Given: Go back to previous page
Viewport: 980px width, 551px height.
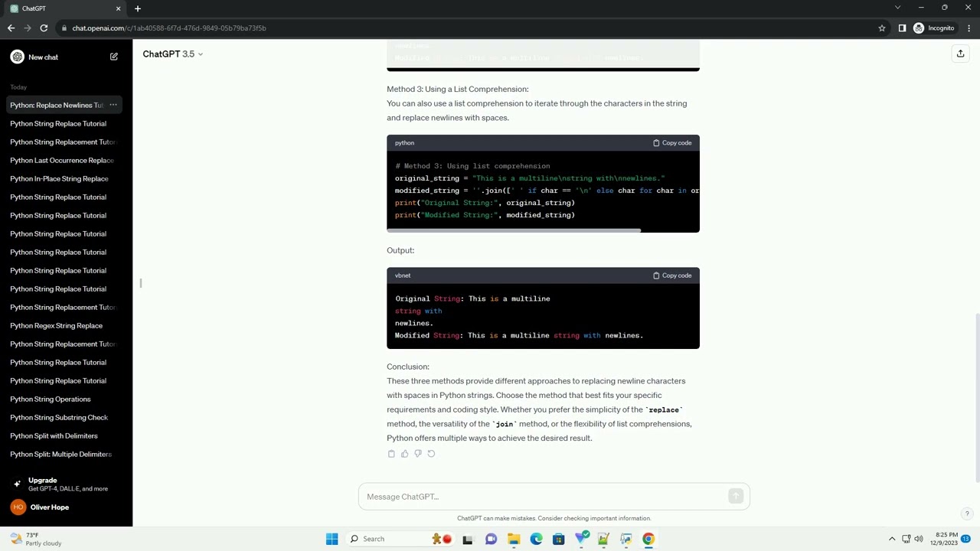Looking at the screenshot, I should coord(11,28).
